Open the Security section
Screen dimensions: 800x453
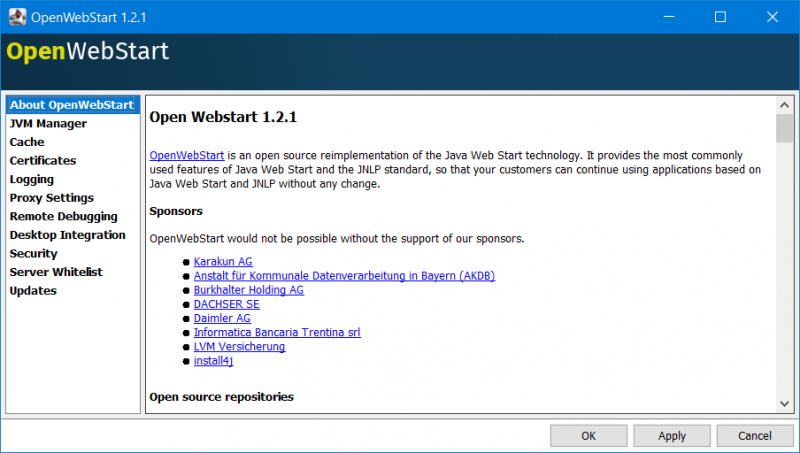point(34,254)
